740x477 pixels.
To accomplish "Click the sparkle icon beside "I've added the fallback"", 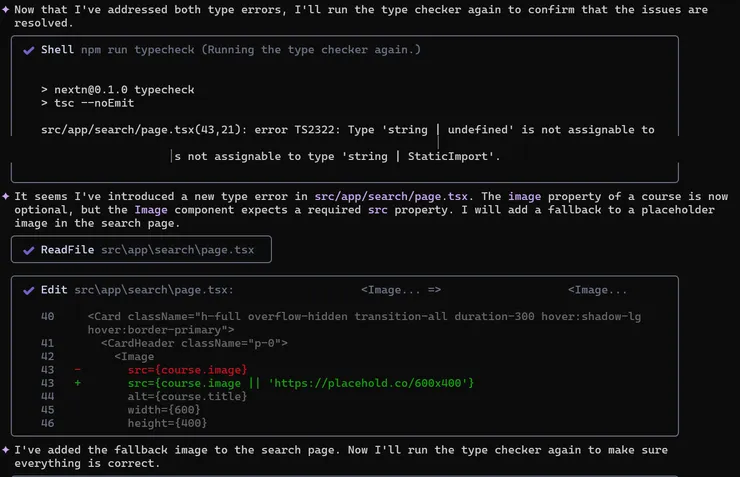I will (x=6, y=450).
